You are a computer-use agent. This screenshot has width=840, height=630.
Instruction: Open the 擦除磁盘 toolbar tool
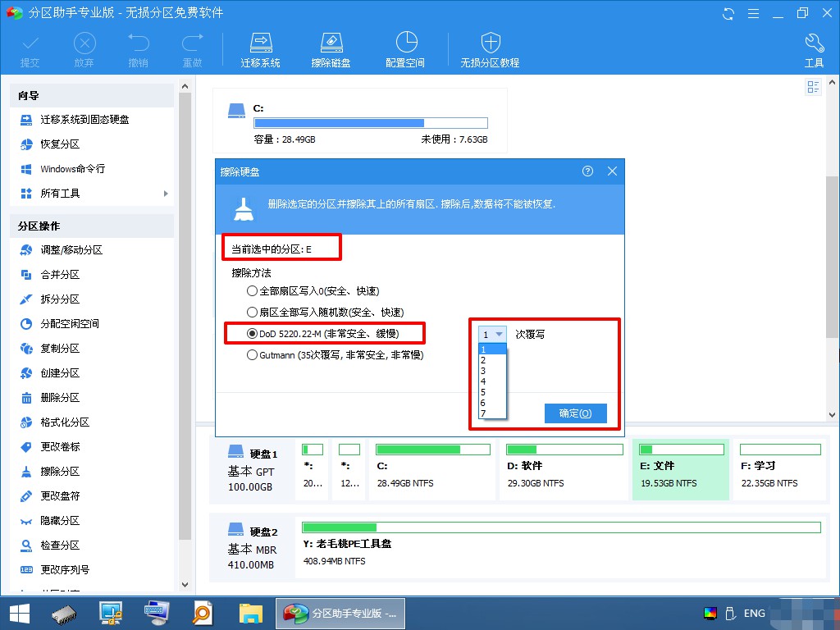click(331, 50)
